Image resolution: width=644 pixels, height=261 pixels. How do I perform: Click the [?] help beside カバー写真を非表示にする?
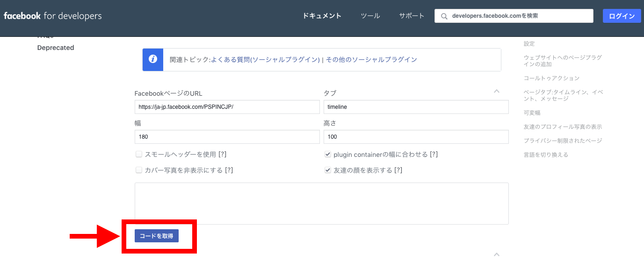229,170
